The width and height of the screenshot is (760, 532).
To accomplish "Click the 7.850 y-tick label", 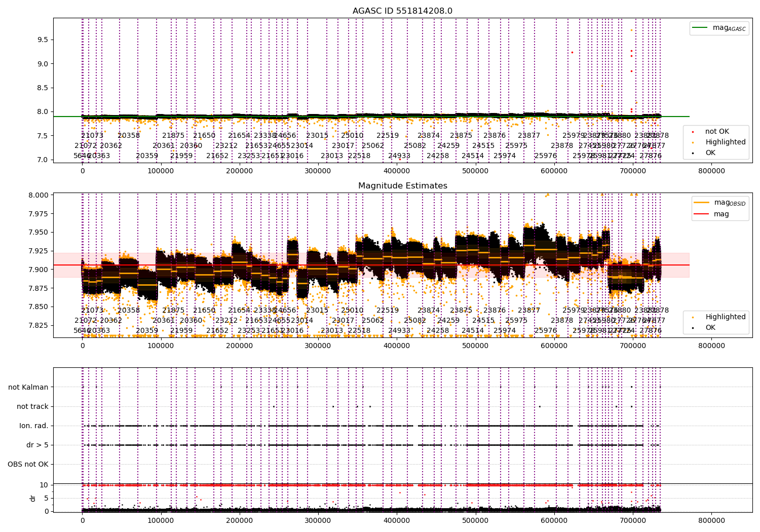I will click(39, 307).
